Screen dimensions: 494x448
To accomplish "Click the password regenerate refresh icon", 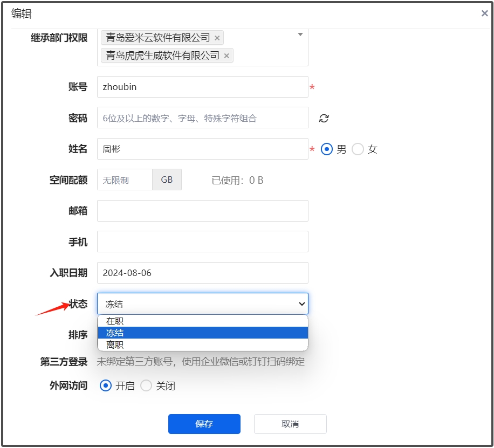I will (x=324, y=118).
